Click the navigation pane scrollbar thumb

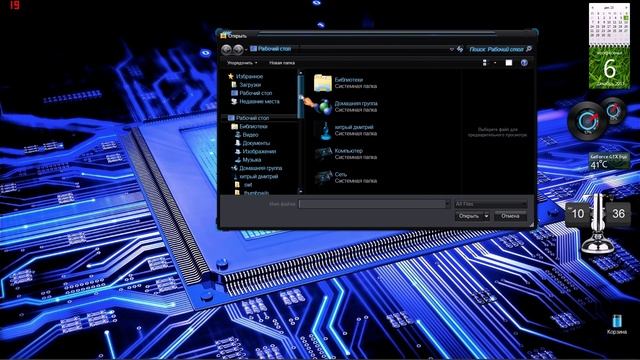coord(301,97)
